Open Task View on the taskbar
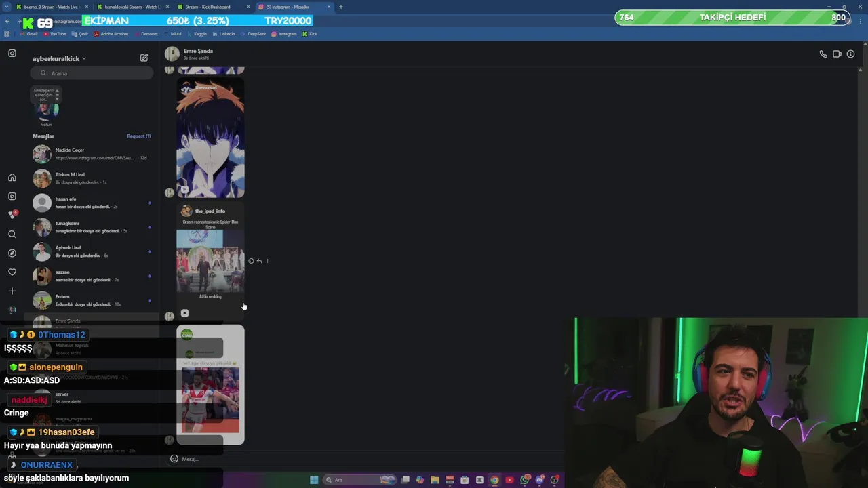This screenshot has height=488, width=868. tap(405, 480)
